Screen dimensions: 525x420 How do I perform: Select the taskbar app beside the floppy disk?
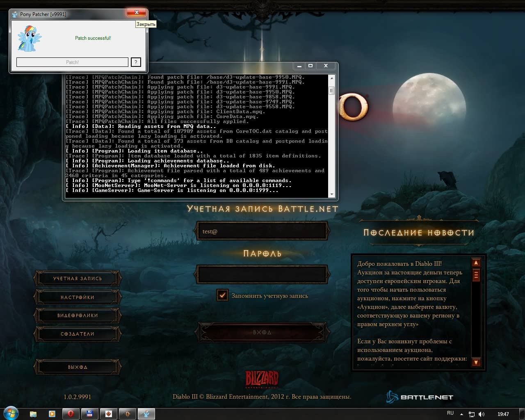[x=108, y=414]
